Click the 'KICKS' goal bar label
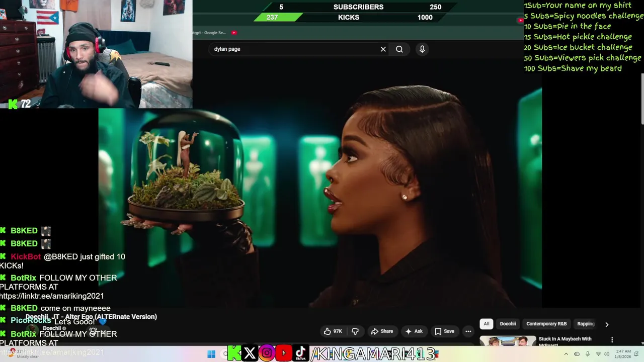 click(349, 17)
